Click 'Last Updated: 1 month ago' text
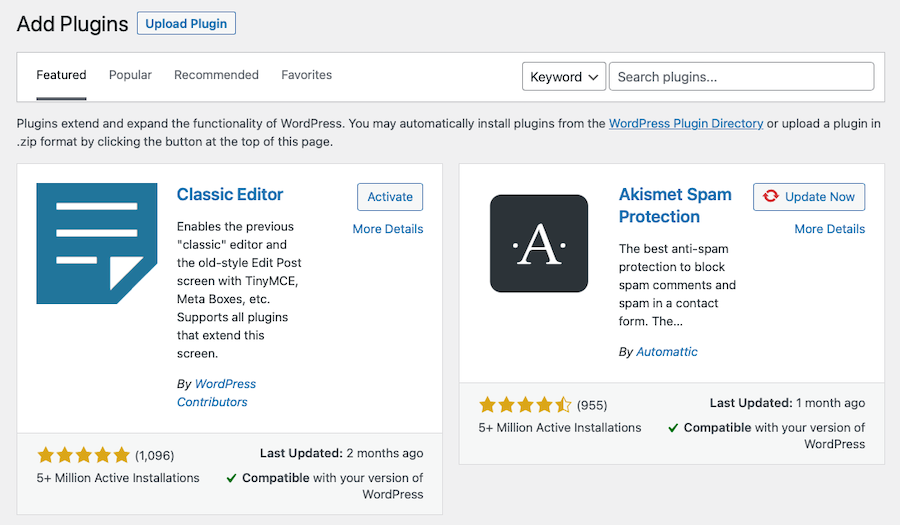This screenshot has width=900, height=525. [x=788, y=403]
